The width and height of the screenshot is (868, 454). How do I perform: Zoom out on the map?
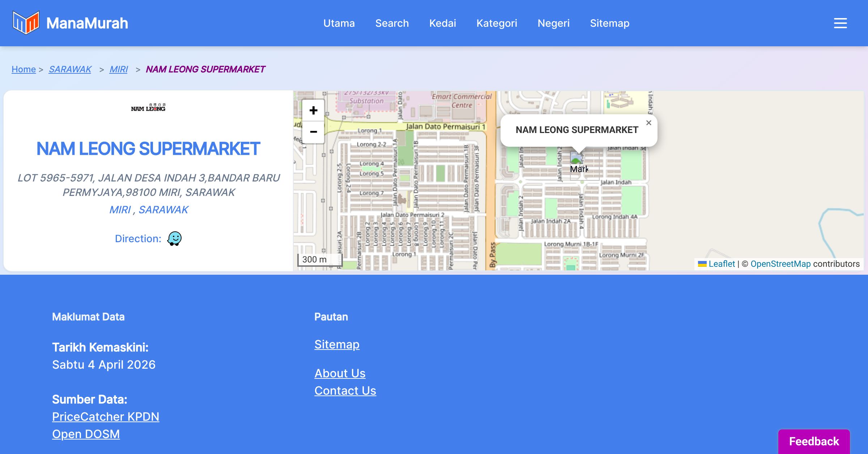[314, 132]
